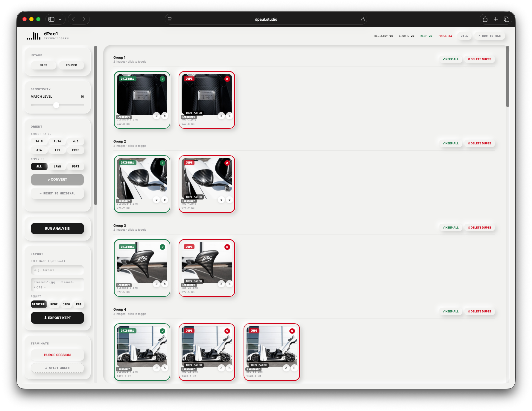Rotate Group 1 original image counterclockwise

(156, 116)
